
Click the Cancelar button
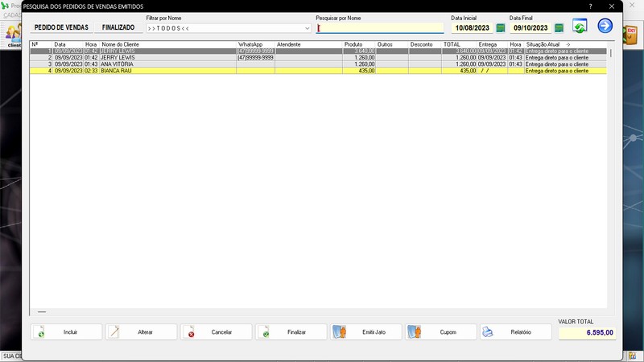[x=216, y=332]
